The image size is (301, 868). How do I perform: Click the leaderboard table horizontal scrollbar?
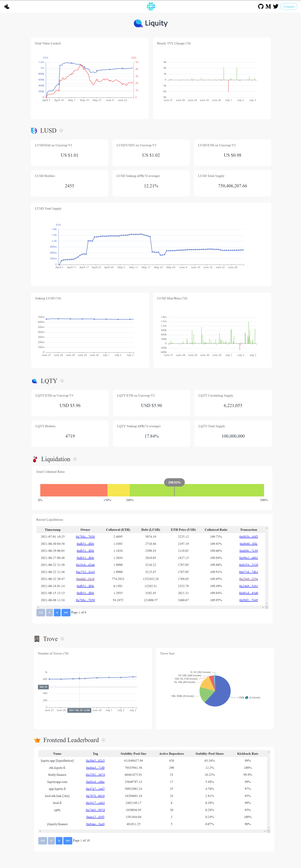[x=152, y=831]
